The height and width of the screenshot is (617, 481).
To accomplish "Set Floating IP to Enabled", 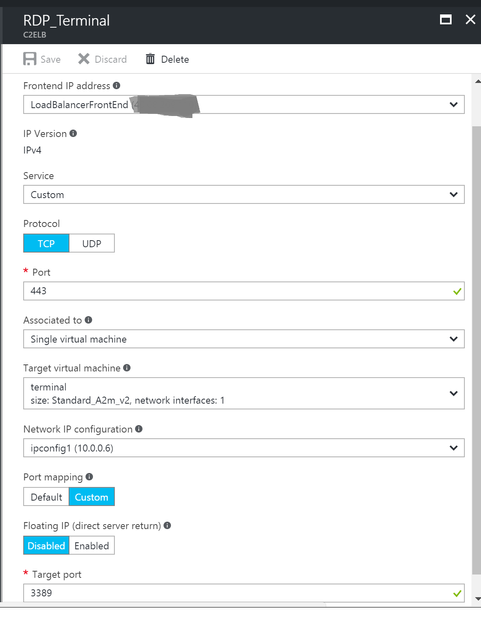I will [92, 545].
